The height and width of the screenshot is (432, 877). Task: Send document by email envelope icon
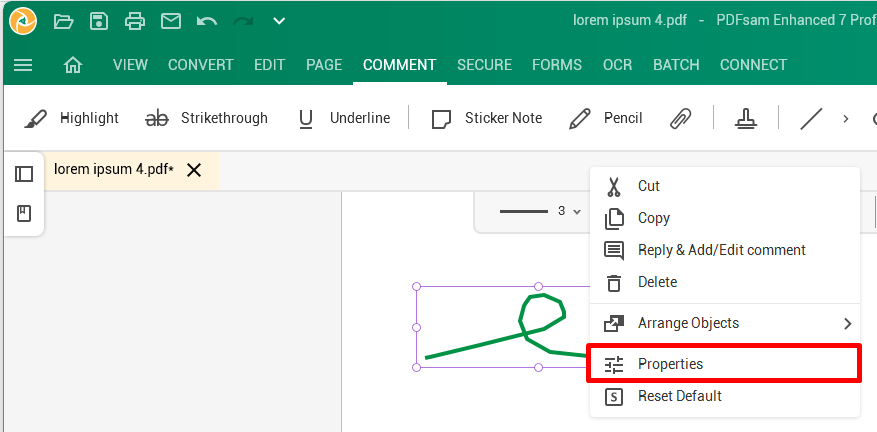click(x=171, y=21)
